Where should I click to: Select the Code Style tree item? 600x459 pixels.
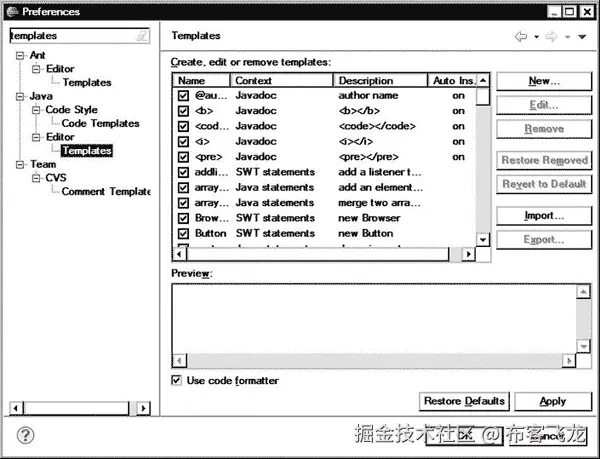tap(72, 110)
